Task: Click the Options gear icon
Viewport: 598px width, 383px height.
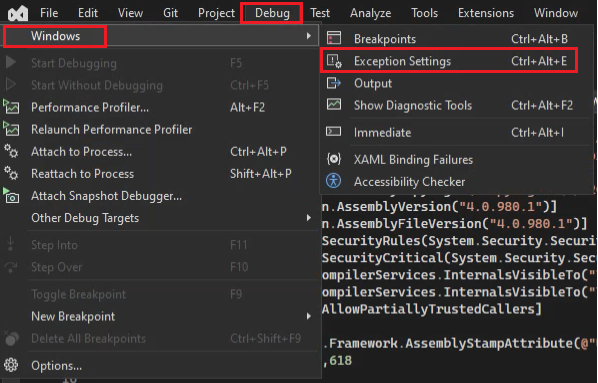Action: tap(11, 365)
